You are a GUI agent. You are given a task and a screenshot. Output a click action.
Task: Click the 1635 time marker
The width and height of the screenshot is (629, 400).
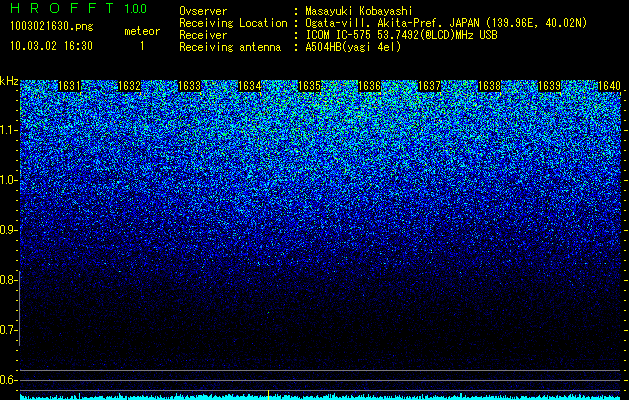pos(310,86)
